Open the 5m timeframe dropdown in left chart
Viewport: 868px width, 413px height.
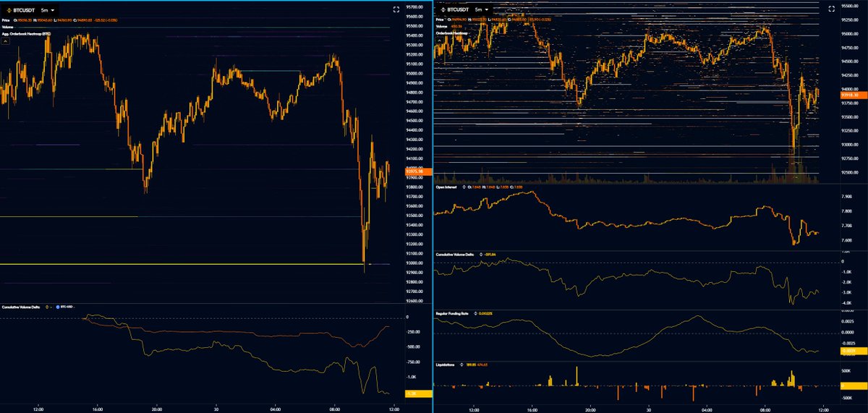click(x=48, y=9)
